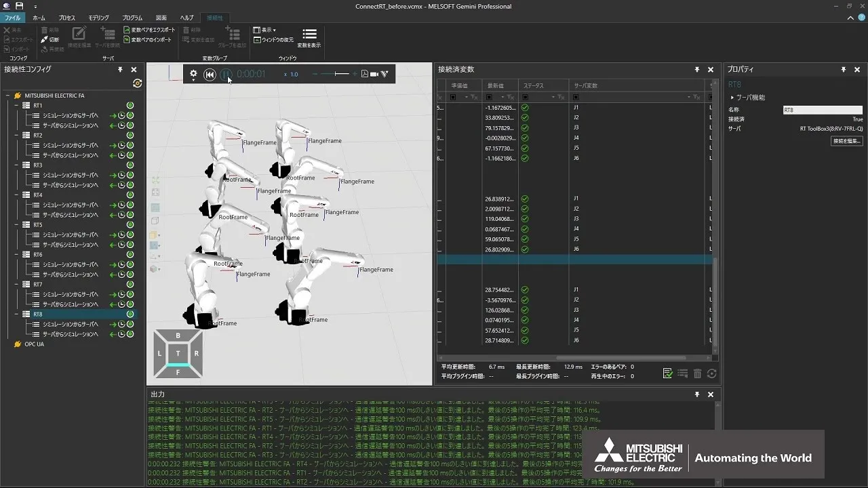868x488 pixels.
Task: Click the 名称 input field containing RT8
Action: click(823, 110)
